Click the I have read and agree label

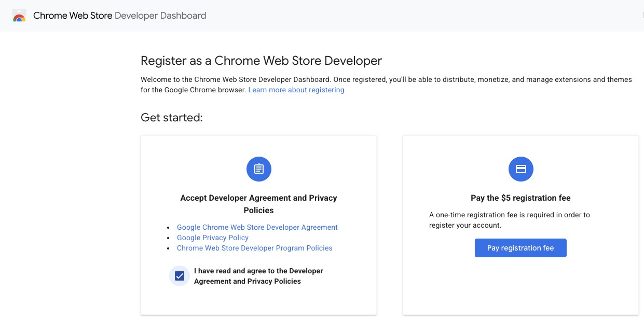coord(258,276)
